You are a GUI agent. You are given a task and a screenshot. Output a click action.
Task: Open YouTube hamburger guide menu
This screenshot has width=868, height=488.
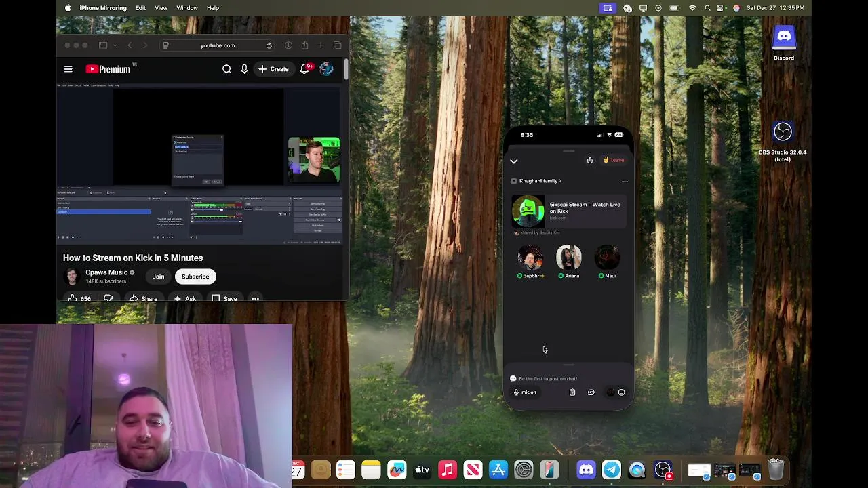(x=68, y=69)
